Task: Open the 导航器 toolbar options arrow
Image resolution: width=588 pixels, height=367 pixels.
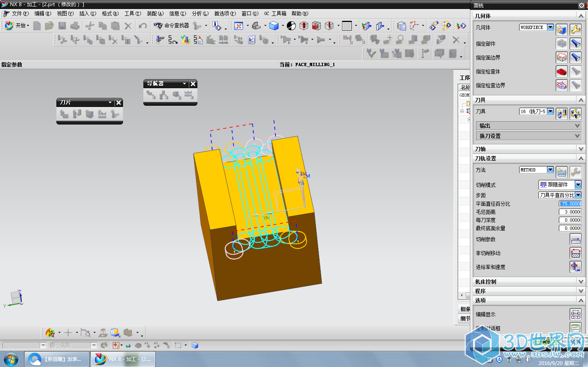Action: coord(184,84)
